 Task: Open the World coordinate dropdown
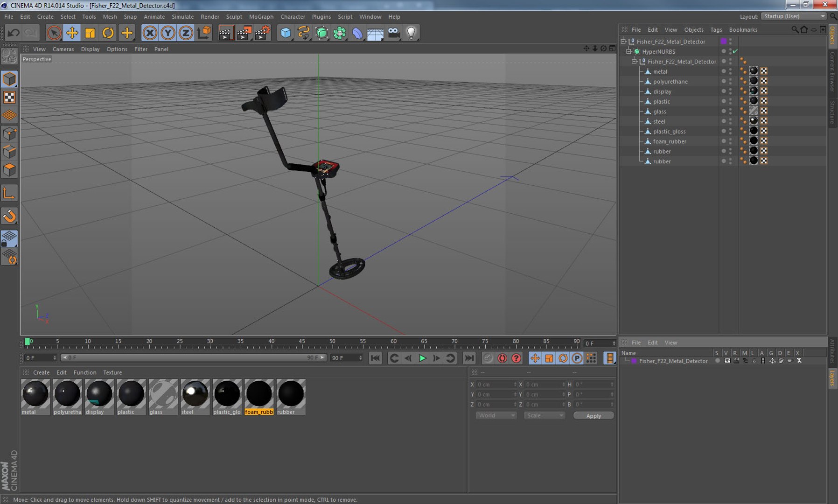pyautogui.click(x=496, y=415)
